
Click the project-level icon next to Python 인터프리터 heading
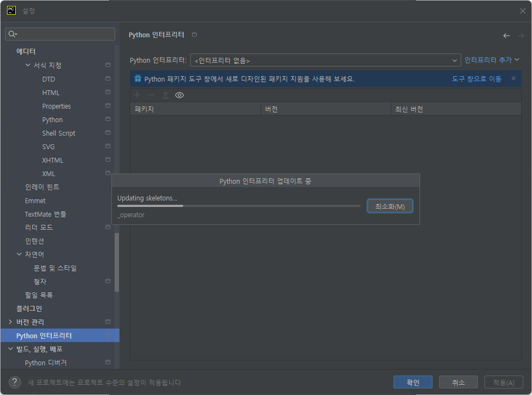point(195,35)
